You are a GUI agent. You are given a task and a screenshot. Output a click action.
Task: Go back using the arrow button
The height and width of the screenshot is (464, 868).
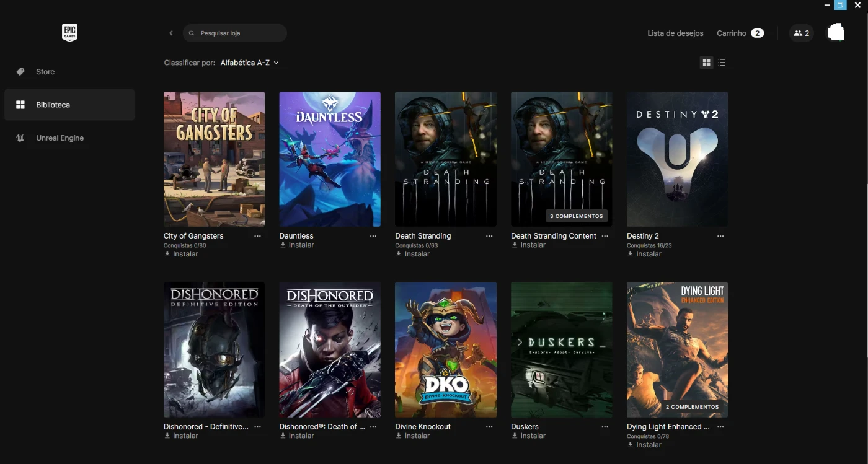(x=171, y=33)
